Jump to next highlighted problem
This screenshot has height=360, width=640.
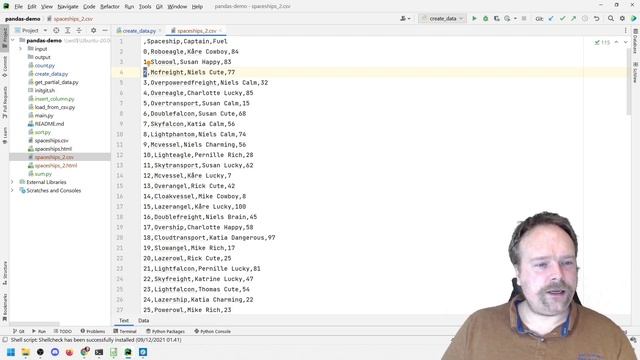625,42
